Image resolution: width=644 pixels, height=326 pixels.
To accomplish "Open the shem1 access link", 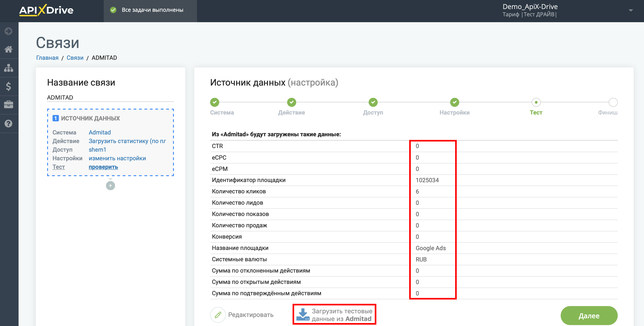I will point(98,150).
